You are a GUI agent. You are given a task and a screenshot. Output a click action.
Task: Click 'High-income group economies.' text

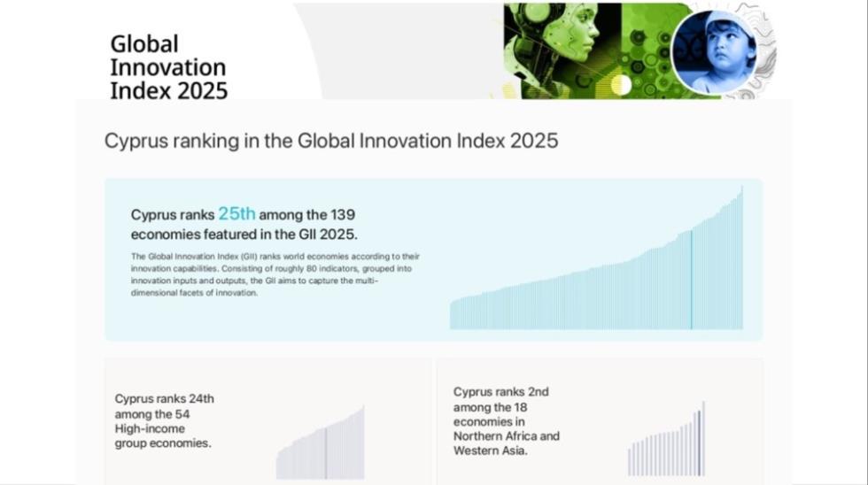click(x=163, y=435)
